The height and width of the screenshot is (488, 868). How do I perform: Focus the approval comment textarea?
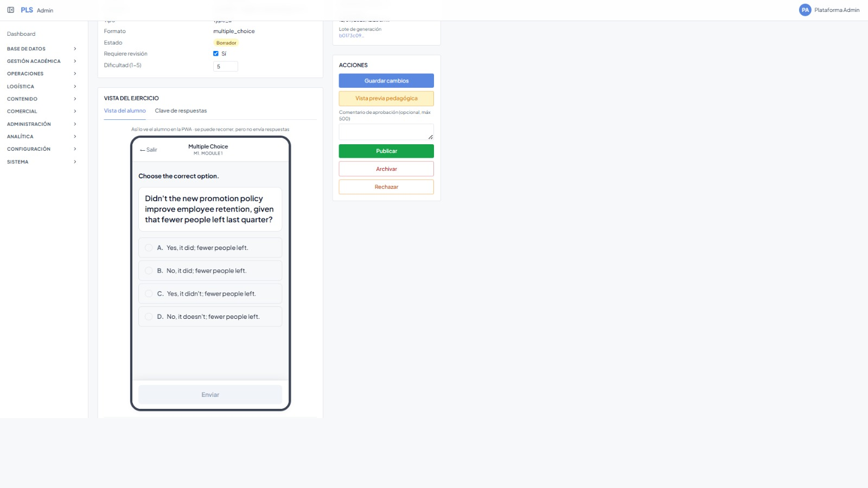click(x=386, y=132)
